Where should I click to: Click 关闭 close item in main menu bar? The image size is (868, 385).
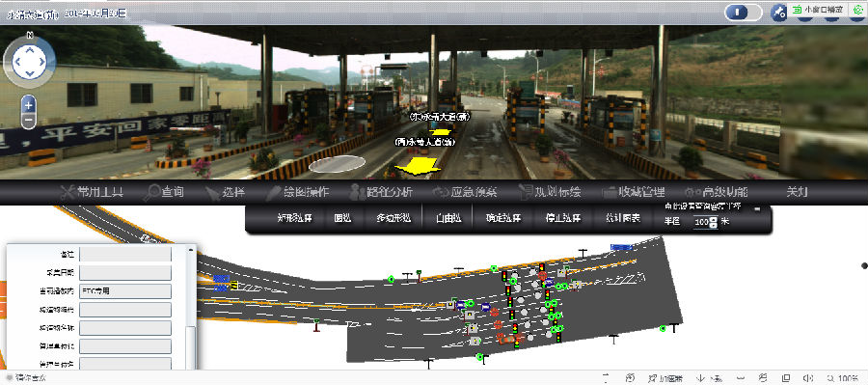tap(798, 192)
